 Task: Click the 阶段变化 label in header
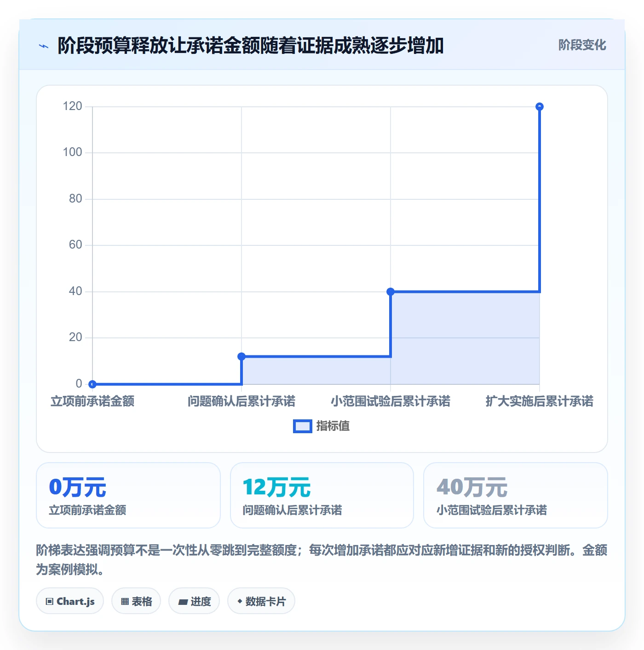point(582,45)
